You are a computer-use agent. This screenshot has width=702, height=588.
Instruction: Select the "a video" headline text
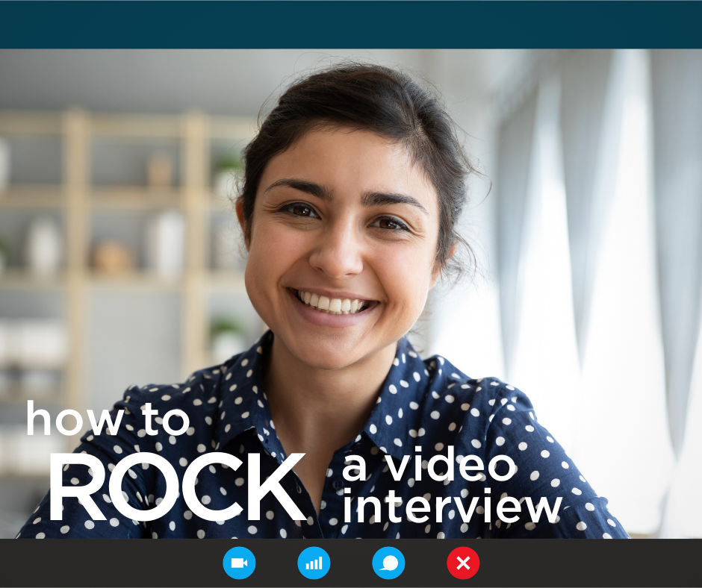429,466
